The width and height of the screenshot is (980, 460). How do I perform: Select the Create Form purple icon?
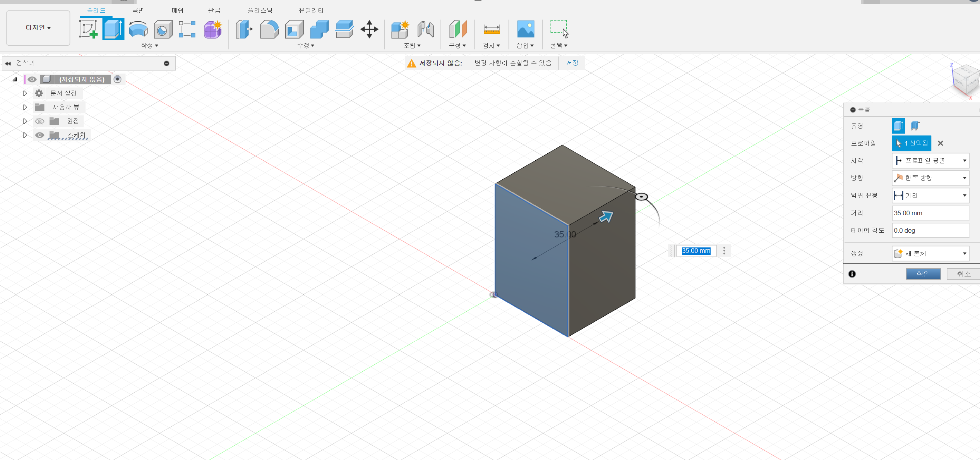point(212,29)
